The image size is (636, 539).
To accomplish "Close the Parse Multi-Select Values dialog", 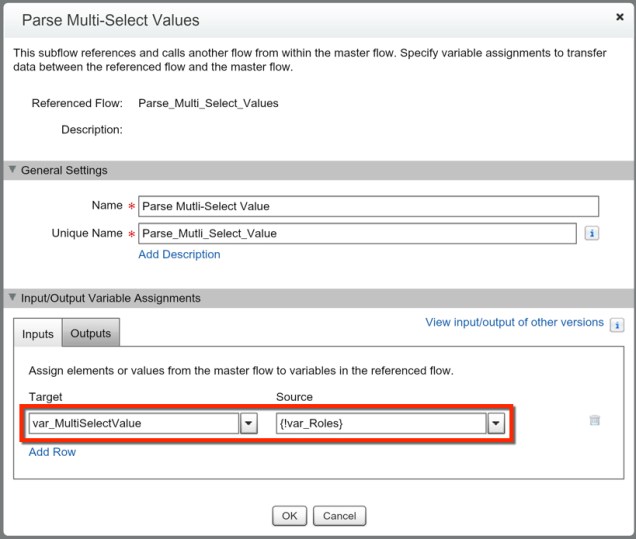I will pos(619,17).
